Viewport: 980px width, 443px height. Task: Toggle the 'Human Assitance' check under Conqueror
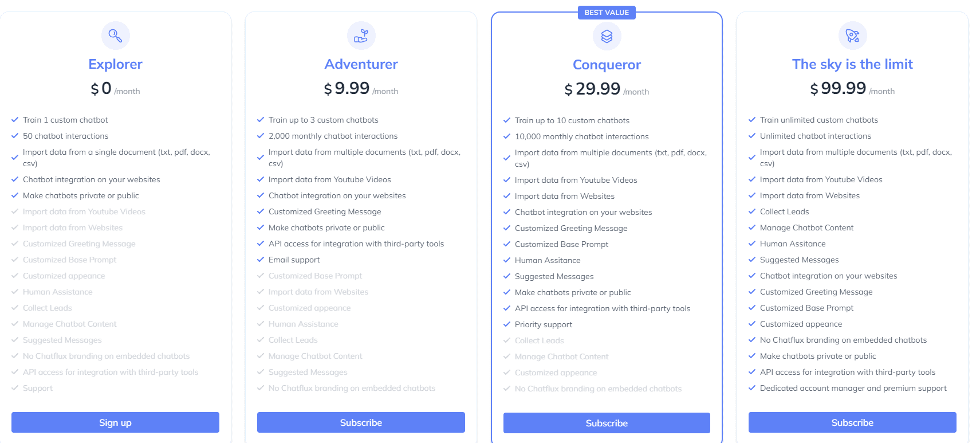(507, 260)
